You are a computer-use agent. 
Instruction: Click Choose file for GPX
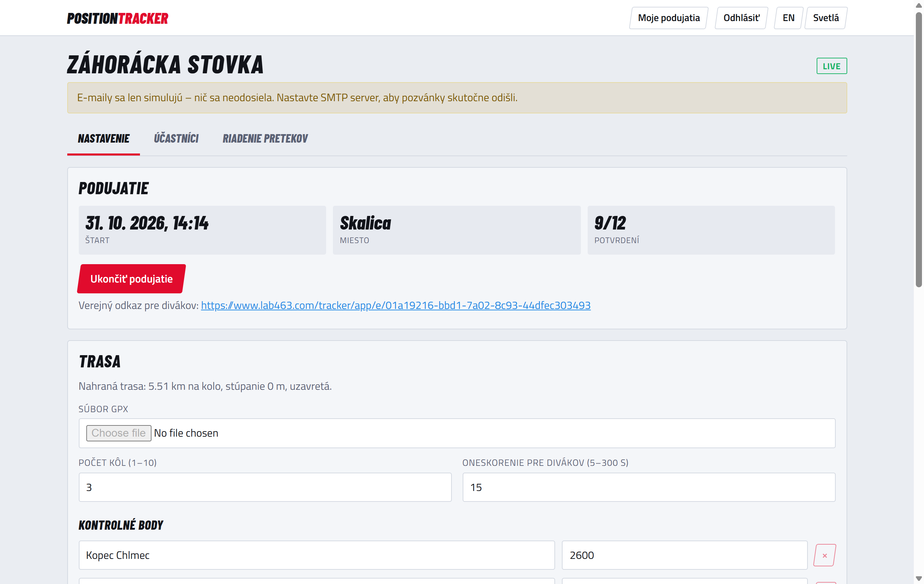coord(119,433)
